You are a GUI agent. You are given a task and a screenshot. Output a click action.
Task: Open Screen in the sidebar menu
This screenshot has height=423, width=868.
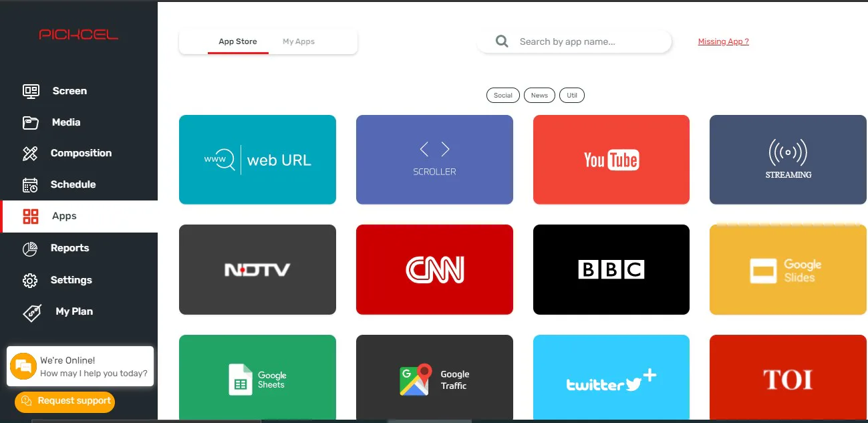69,91
